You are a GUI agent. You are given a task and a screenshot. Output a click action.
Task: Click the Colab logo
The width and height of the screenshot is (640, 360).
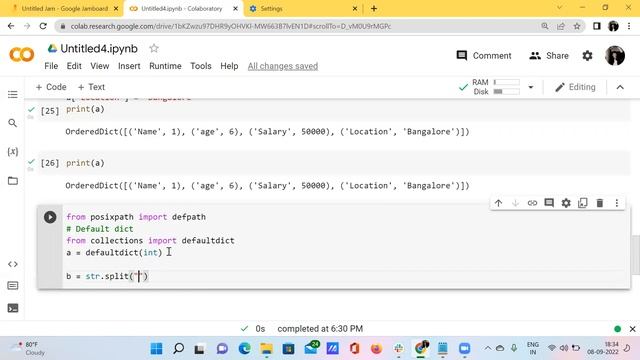[22, 55]
